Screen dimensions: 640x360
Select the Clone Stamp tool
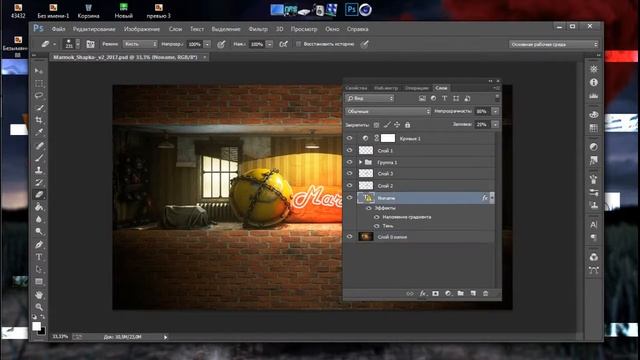(x=39, y=170)
